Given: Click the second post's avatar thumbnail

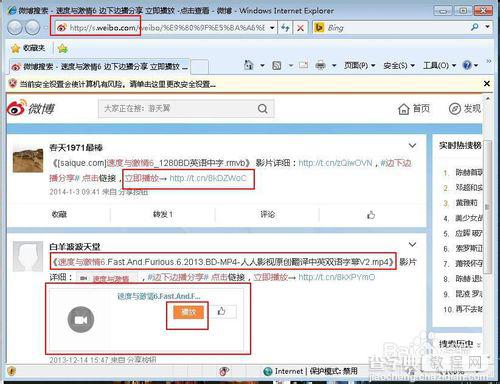Looking at the screenshot, I should coord(28,256).
